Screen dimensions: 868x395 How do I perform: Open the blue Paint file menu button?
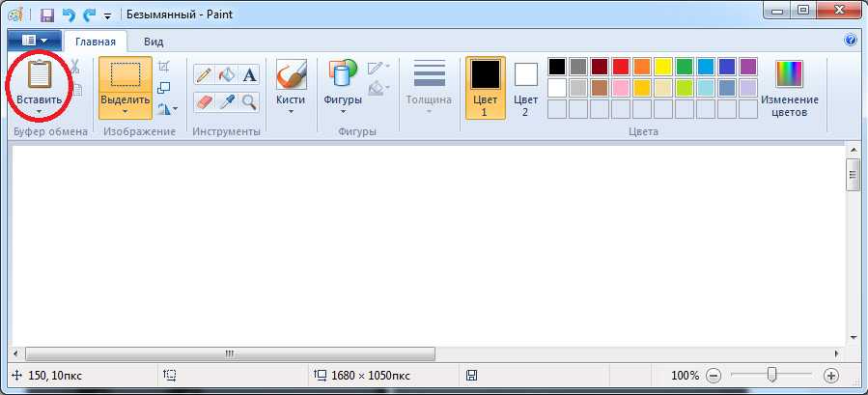pyautogui.click(x=34, y=41)
